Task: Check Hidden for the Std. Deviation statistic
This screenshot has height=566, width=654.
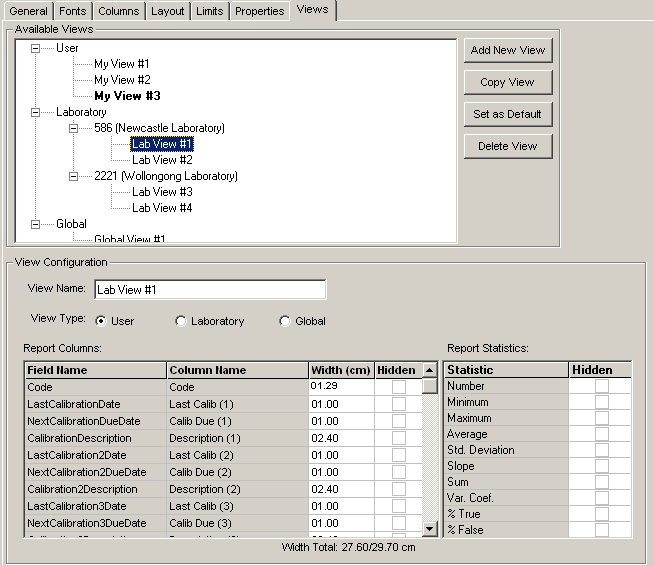Action: coord(601,450)
